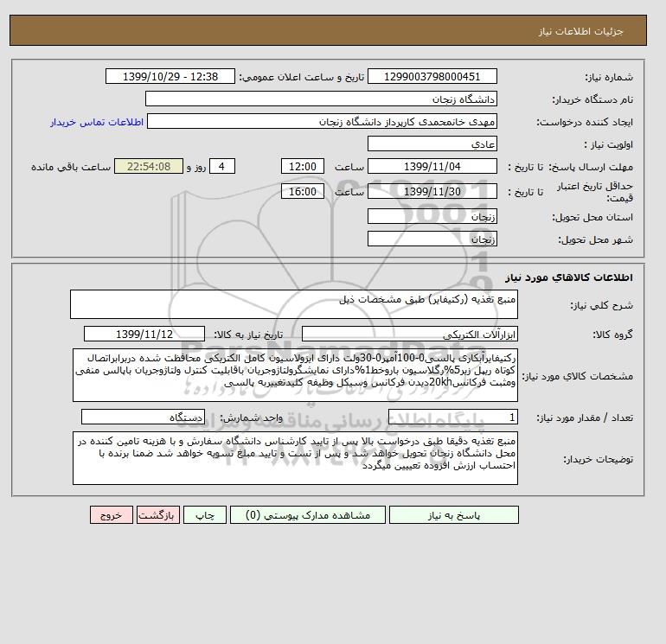Click page header جزئیات اطلاعات نیاز
Viewport: 666px width, 644px height.
[580, 31]
